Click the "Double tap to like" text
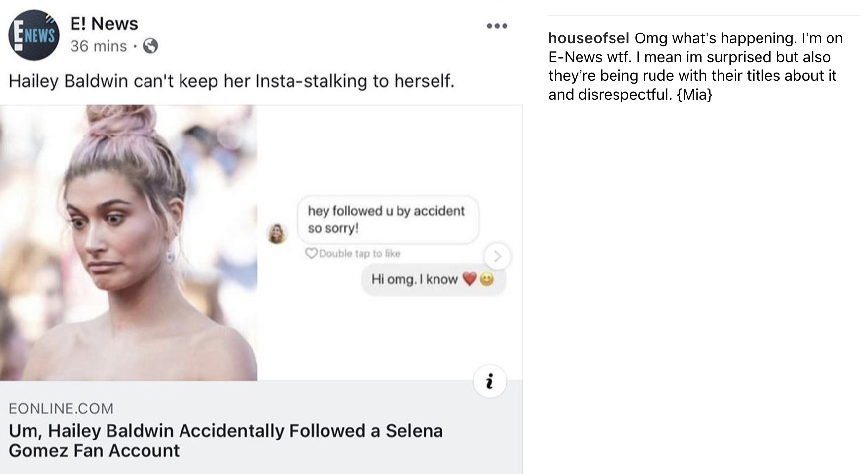The height and width of the screenshot is (474, 868). coord(360,253)
